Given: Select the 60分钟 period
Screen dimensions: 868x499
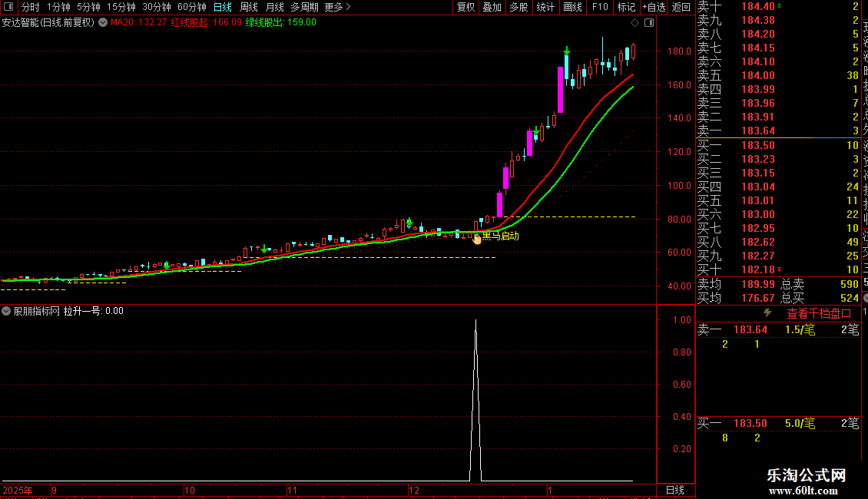Looking at the screenshot, I should tap(191, 7).
